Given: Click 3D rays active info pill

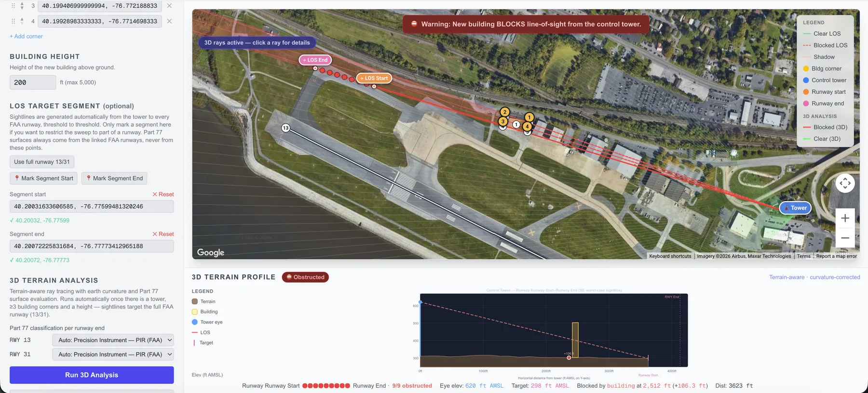Looking at the screenshot, I should pos(257,42).
